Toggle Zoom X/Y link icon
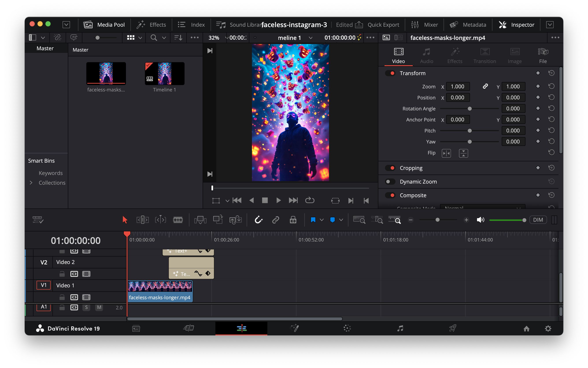588x368 pixels. pyautogui.click(x=485, y=86)
